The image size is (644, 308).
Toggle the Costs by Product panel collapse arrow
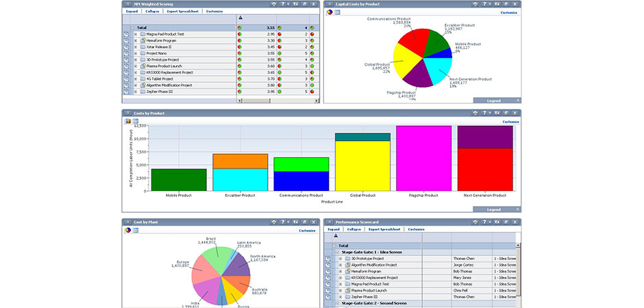(127, 113)
